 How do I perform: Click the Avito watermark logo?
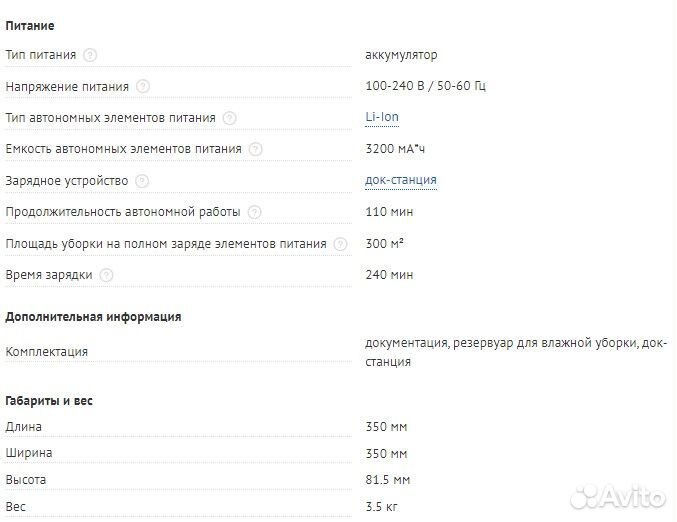coord(620,495)
